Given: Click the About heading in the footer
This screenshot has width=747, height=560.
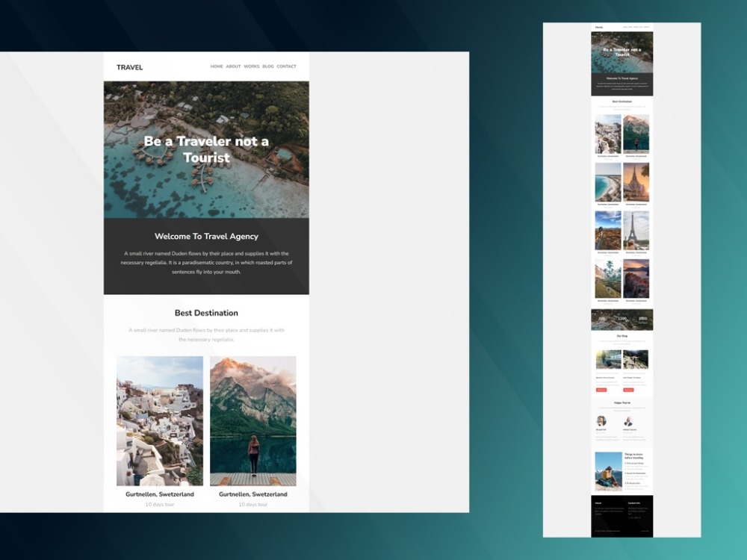Looking at the screenshot, I should pos(598,503).
